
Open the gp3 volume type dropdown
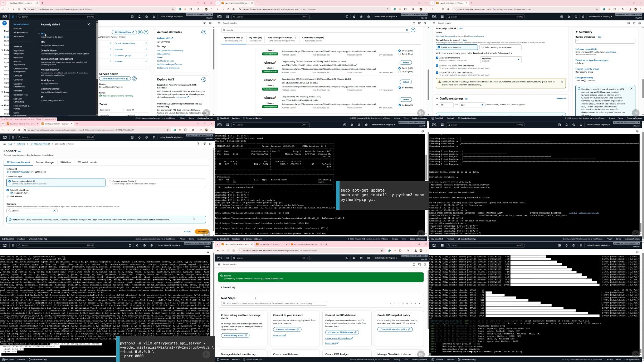[472, 105]
